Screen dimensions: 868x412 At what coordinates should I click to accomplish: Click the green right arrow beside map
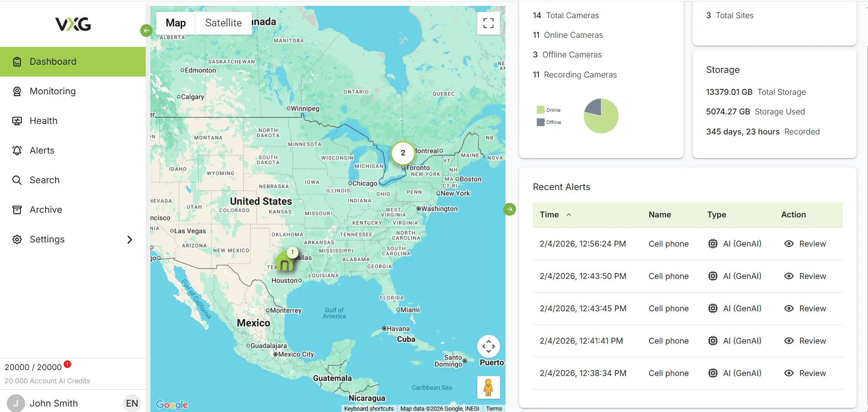tap(510, 209)
